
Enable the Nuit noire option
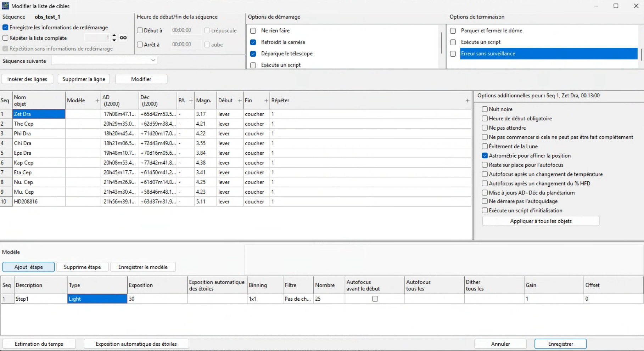tap(485, 109)
